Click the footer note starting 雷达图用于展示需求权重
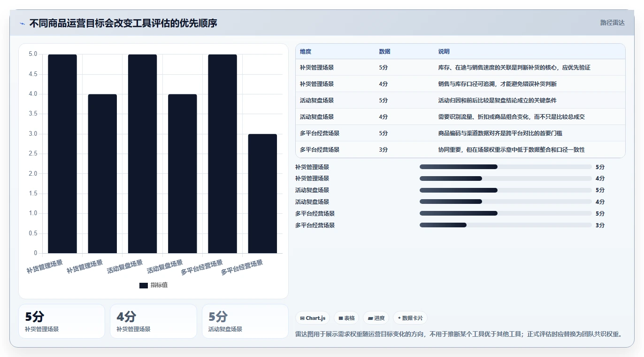The width and height of the screenshot is (644, 357). click(459, 334)
